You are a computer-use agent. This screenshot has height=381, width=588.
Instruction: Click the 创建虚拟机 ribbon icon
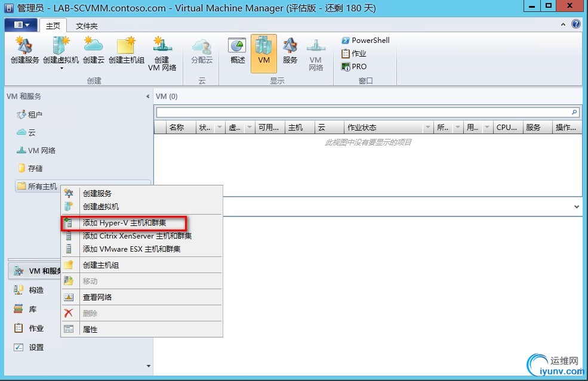[61, 50]
